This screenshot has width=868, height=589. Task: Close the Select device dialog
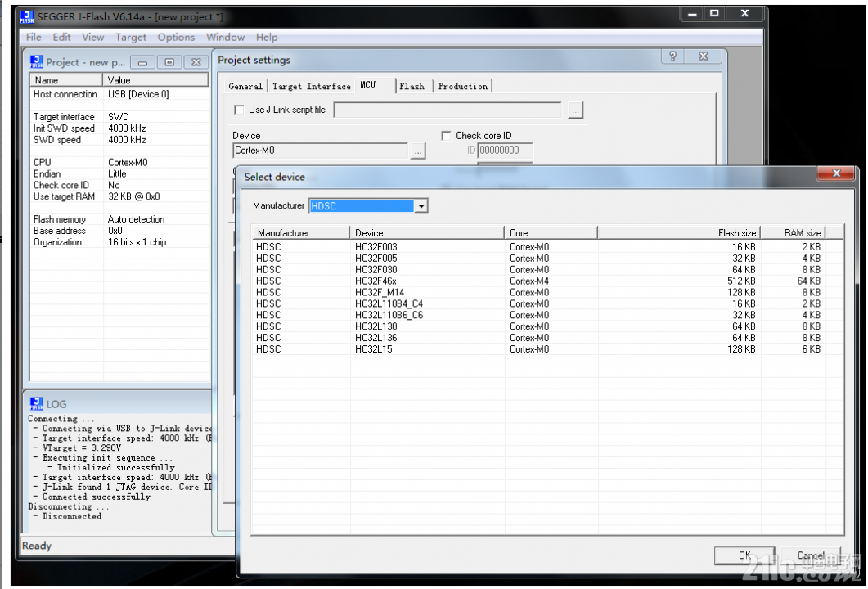click(x=836, y=173)
